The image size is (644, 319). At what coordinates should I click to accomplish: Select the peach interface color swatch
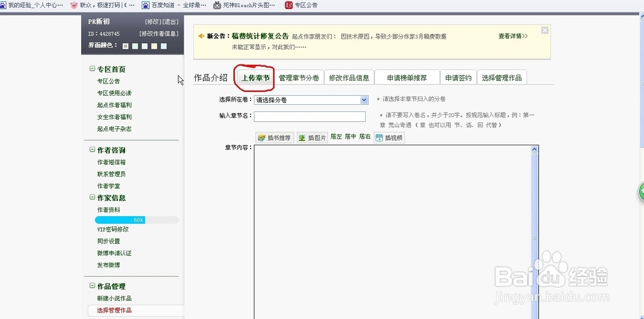pos(154,46)
